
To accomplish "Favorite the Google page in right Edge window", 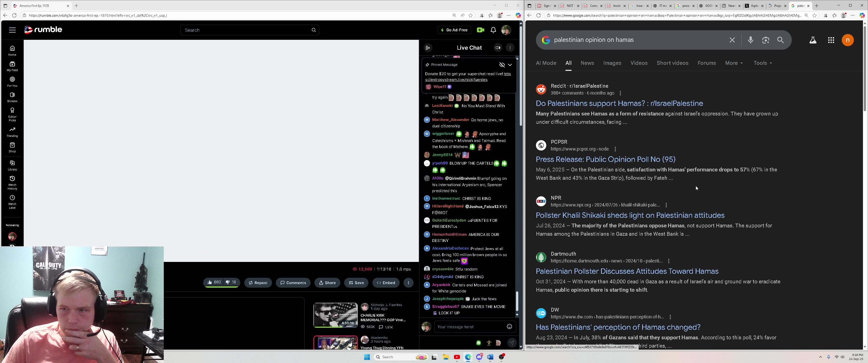I will 815,15.
